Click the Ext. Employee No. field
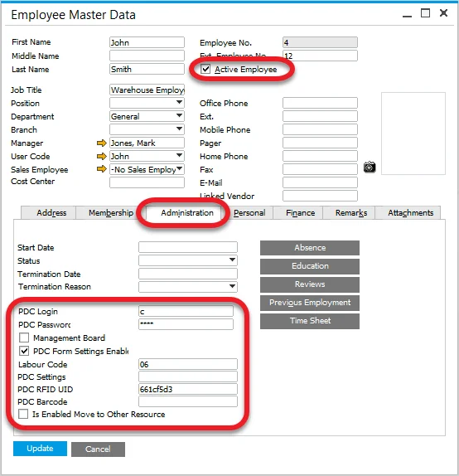 pyautogui.click(x=320, y=56)
